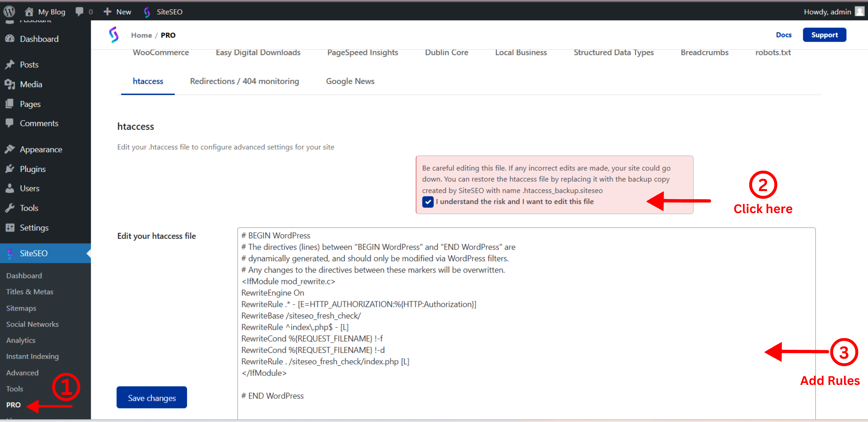
Task: Open Tools under SiteSEO submenu
Action: pyautogui.click(x=15, y=389)
